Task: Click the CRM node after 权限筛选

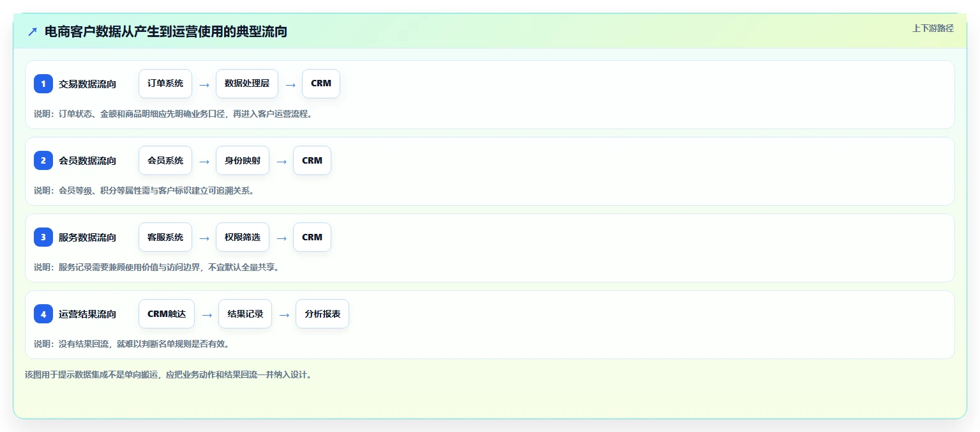Action: 312,237
